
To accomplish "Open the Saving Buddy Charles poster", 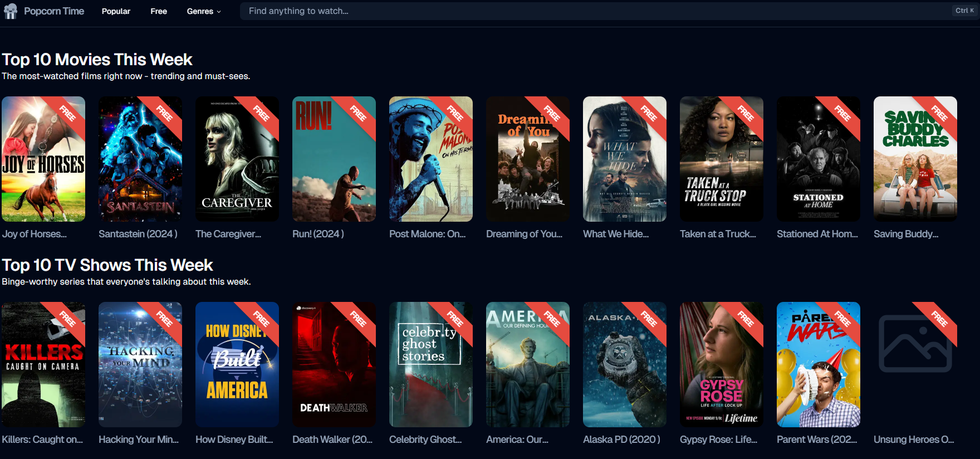I will [x=915, y=159].
